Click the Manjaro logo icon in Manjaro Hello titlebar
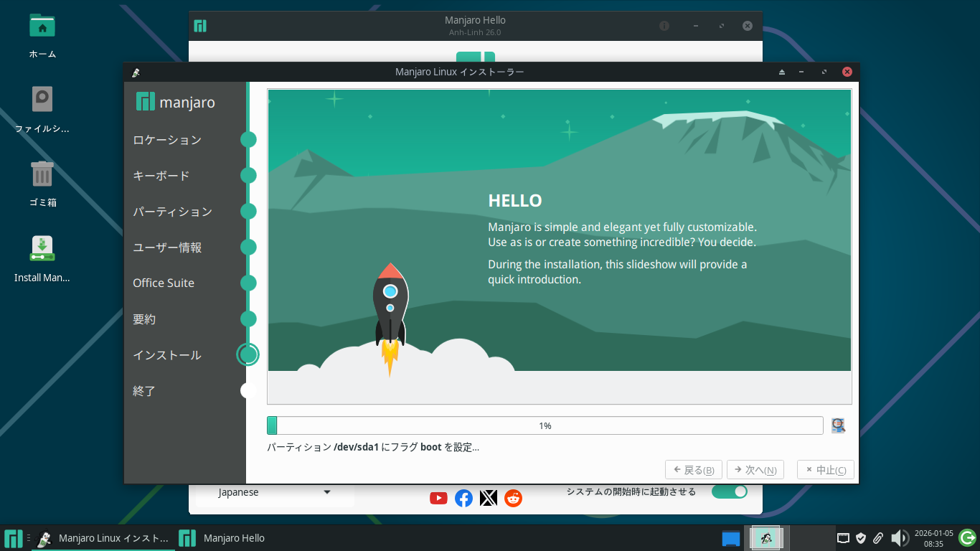This screenshot has height=551, width=980. pos(200,26)
